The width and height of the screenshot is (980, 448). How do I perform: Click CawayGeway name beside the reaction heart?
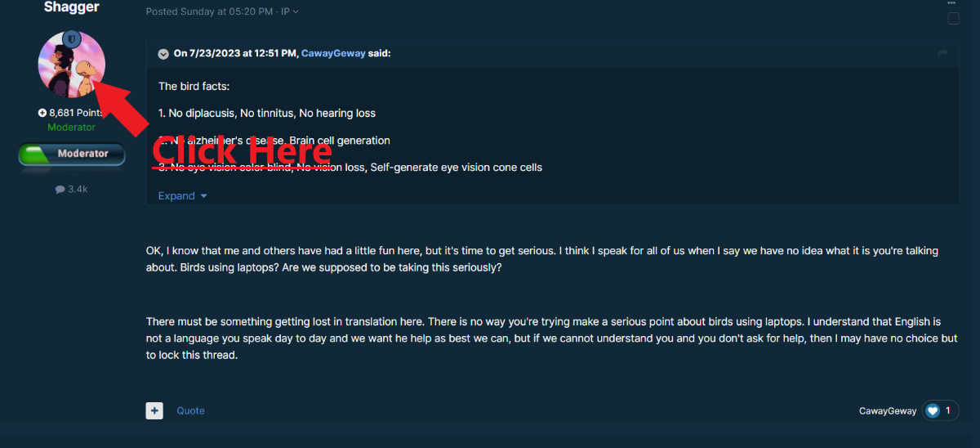coord(888,411)
